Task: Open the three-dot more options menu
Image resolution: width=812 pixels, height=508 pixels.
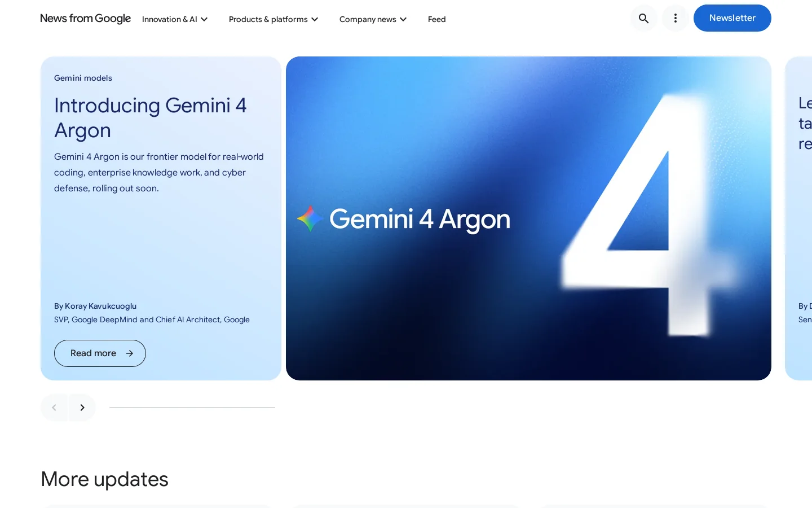Action: tap(675, 18)
